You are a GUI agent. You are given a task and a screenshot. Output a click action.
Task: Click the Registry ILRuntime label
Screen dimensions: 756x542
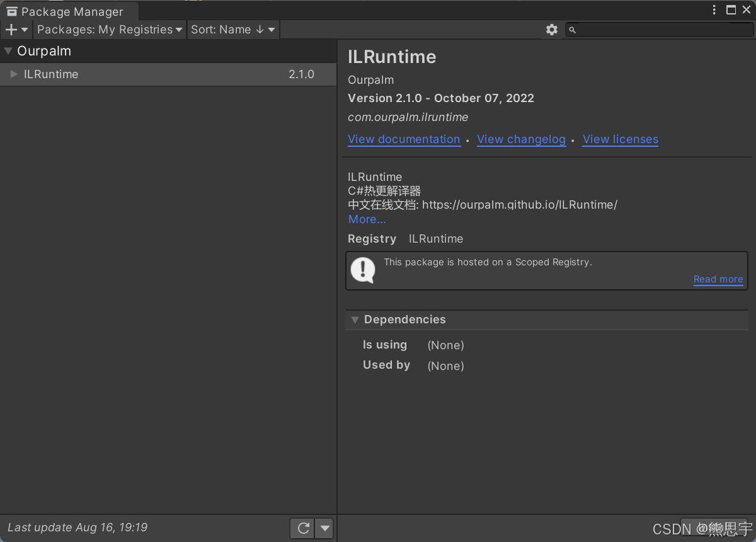[405, 239]
